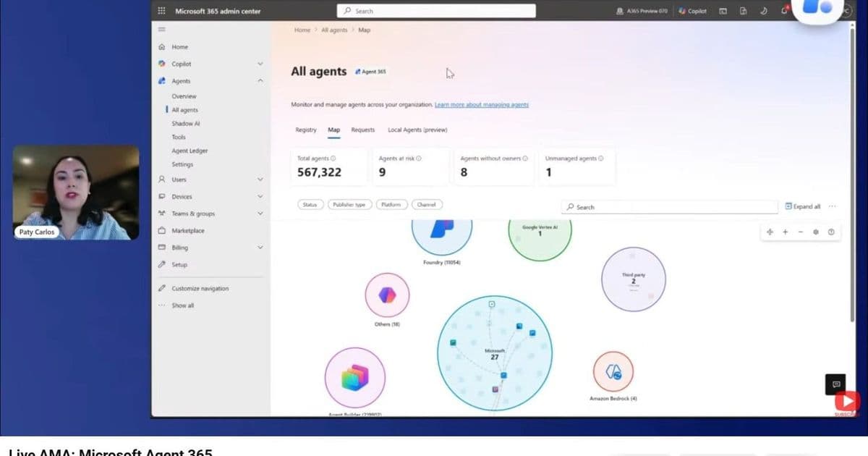
Task: Open the Agents without owners card
Action: [493, 166]
